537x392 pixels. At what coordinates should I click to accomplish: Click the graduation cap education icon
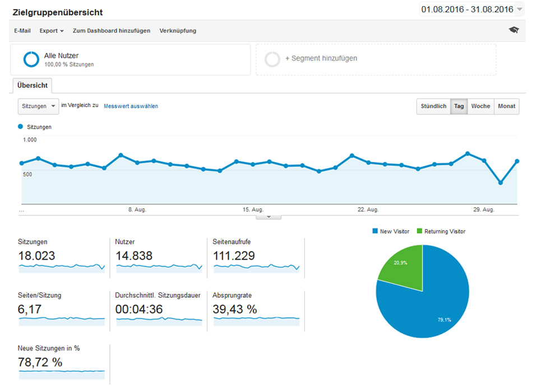pos(513,30)
